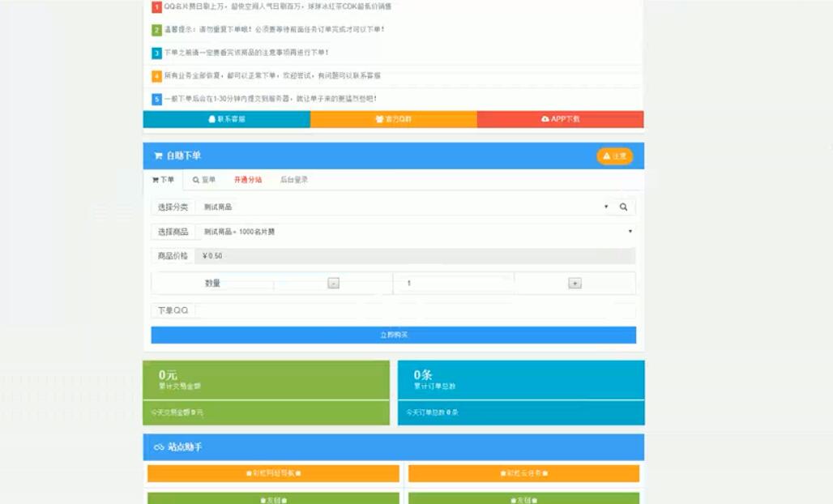This screenshot has width=833, height=504.
Task: Open the 官方Q群 official group button
Action: pos(394,119)
